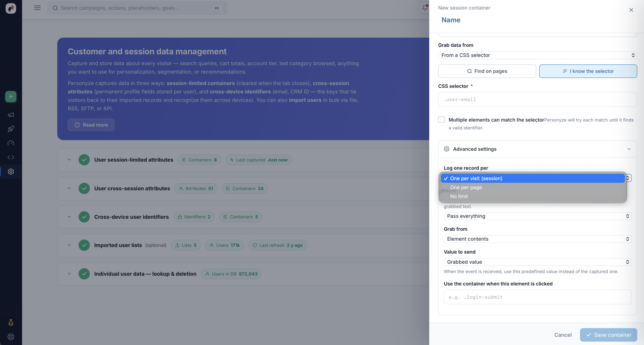The height and width of the screenshot is (345, 644).
Task: Open the code brackets icon in sidebar
Action: (11, 157)
